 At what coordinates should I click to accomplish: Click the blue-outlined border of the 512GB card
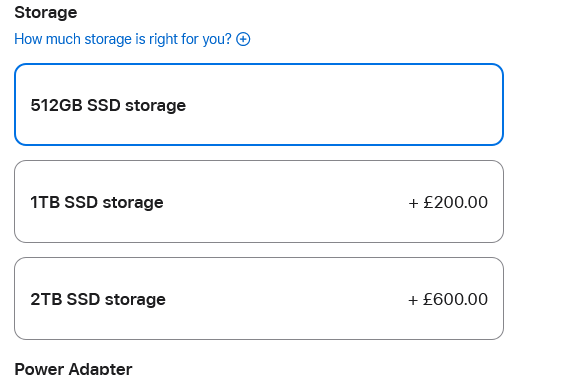(259, 64)
